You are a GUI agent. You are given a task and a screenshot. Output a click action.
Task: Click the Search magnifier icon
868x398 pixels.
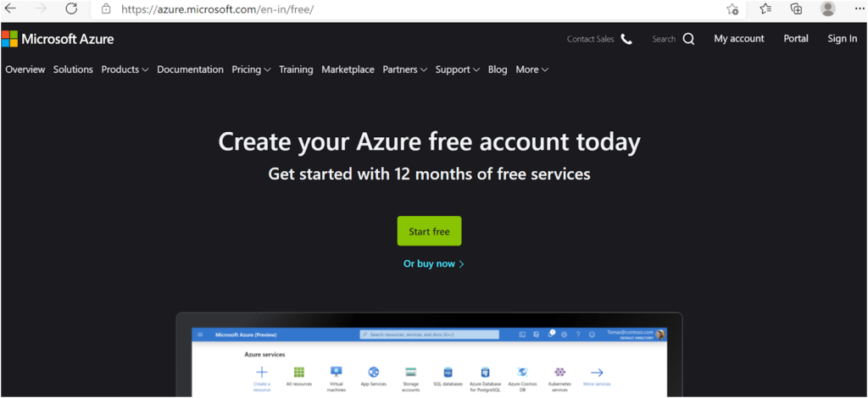(688, 39)
